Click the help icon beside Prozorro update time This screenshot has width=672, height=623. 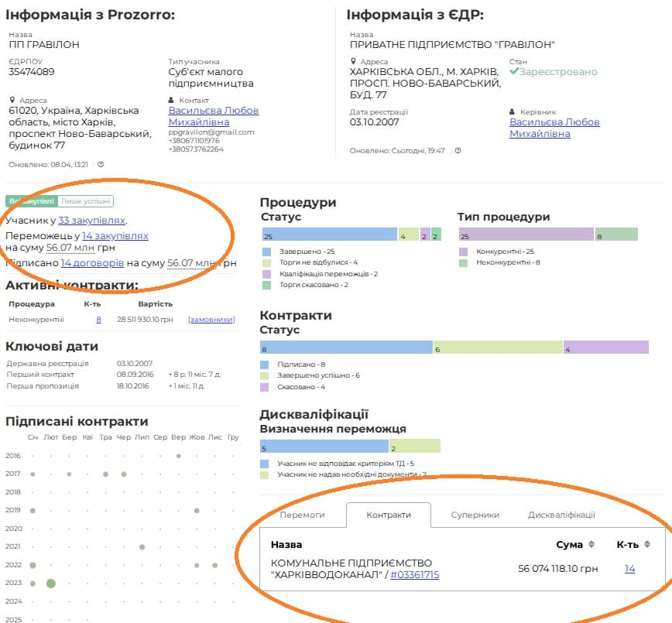tap(101, 165)
